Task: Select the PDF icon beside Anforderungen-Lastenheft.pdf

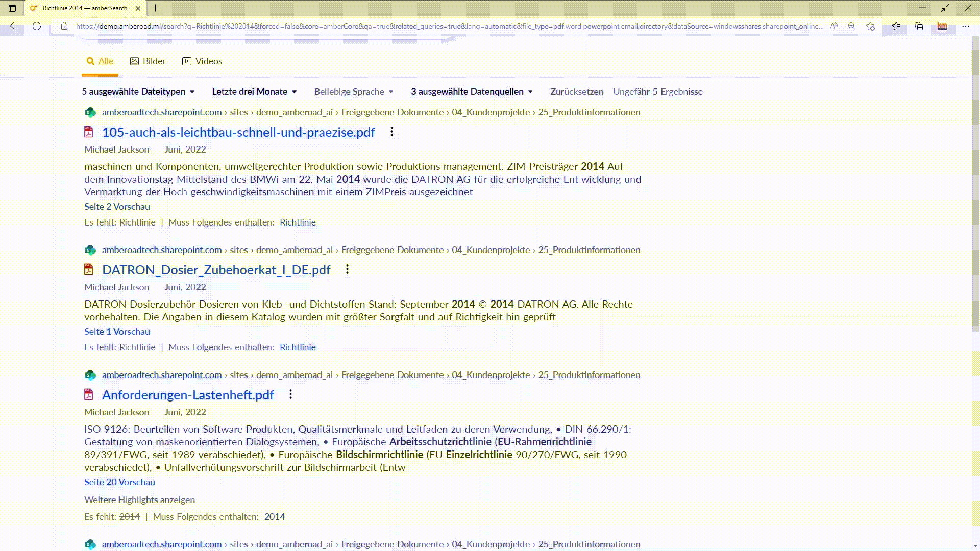Action: click(88, 394)
